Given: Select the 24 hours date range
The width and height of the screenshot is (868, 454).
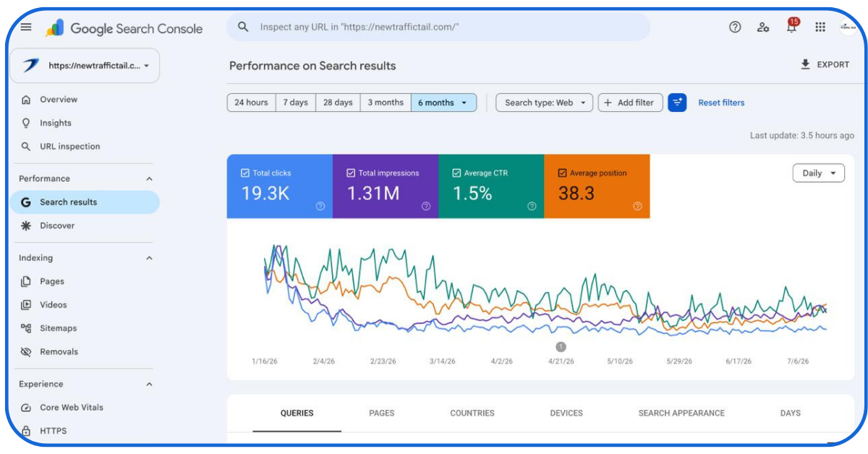Looking at the screenshot, I should (251, 103).
